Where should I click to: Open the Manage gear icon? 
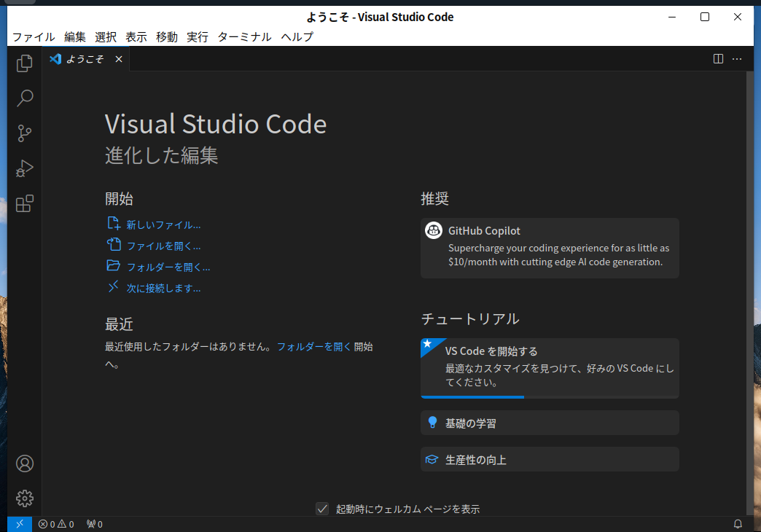pos(24,498)
